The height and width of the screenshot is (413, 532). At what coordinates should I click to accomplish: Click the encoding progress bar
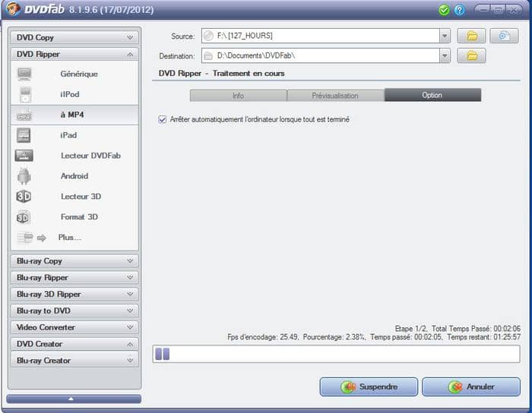tap(336, 354)
